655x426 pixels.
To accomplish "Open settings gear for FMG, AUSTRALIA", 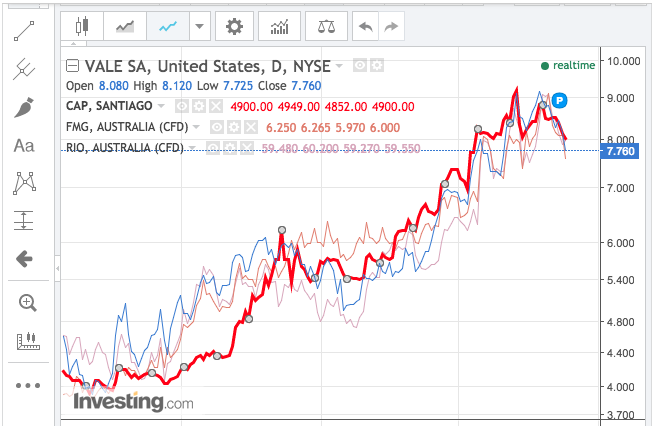I will (234, 127).
